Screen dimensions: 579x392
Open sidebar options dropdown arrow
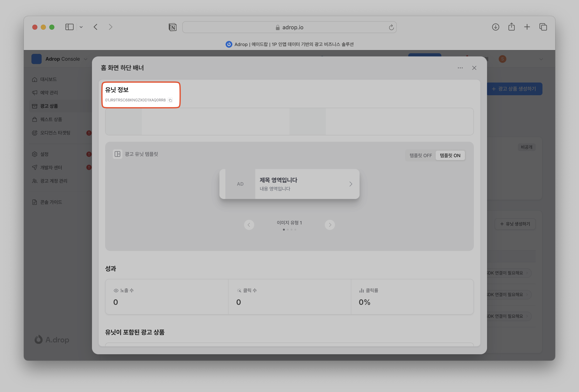pyautogui.click(x=81, y=27)
